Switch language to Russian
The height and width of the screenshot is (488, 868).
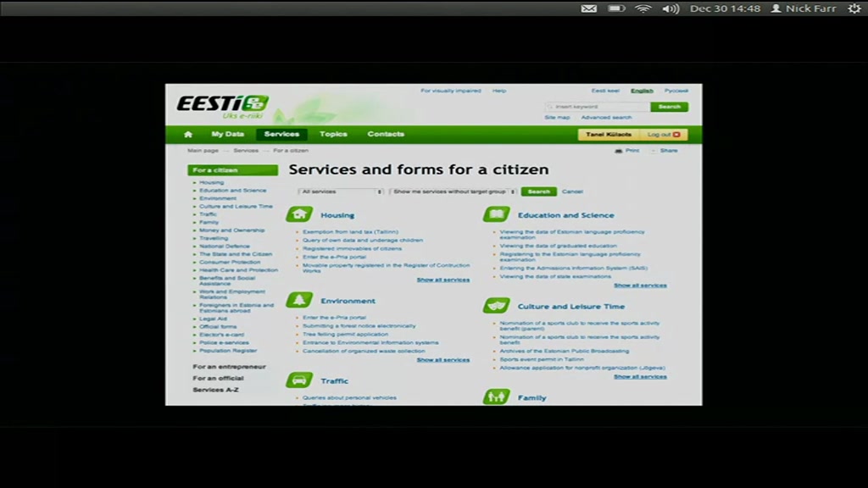click(x=676, y=91)
